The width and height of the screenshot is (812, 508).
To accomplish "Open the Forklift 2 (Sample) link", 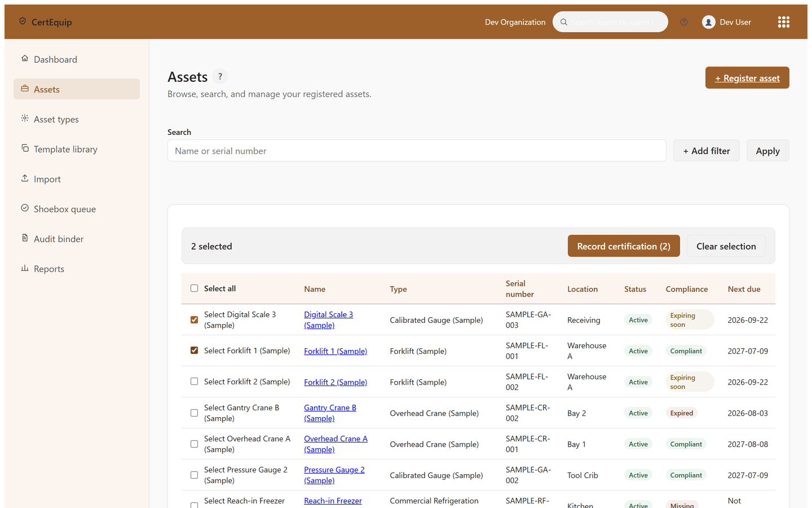I will click(x=336, y=382).
